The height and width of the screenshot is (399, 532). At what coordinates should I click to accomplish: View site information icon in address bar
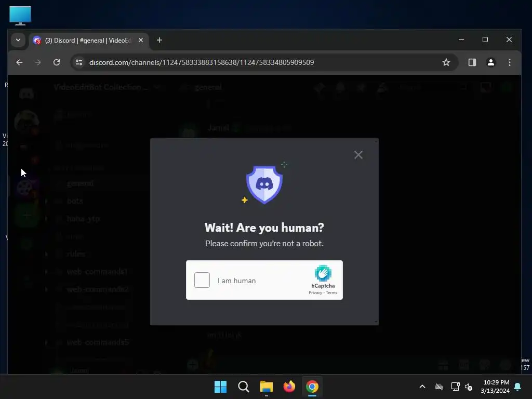point(79,62)
